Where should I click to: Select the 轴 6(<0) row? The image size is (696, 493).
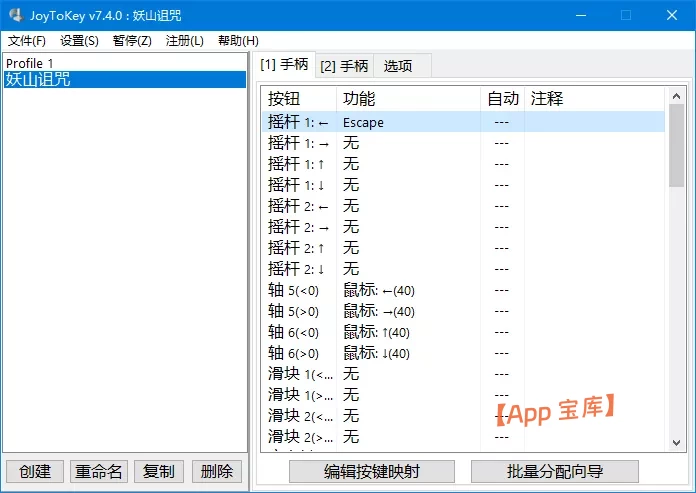click(x=463, y=332)
